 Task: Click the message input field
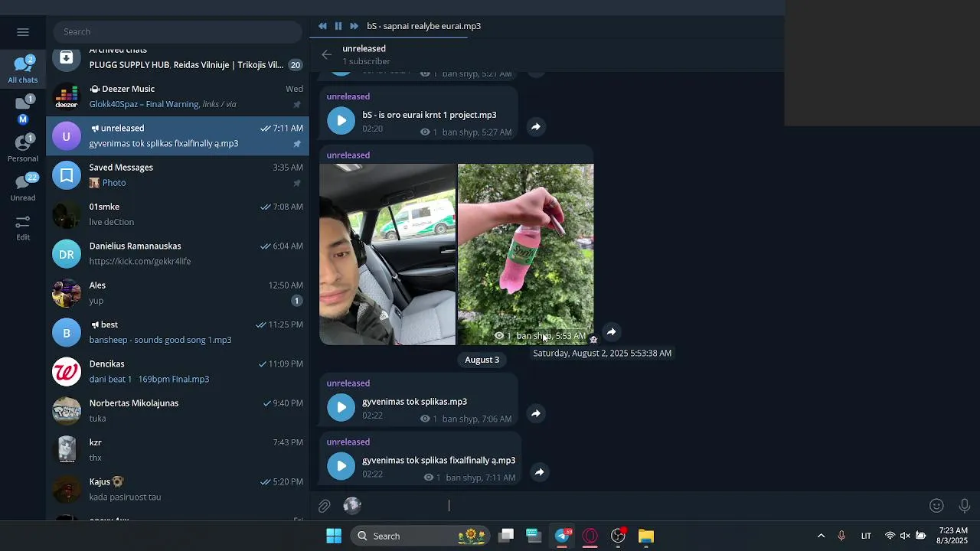point(643,506)
